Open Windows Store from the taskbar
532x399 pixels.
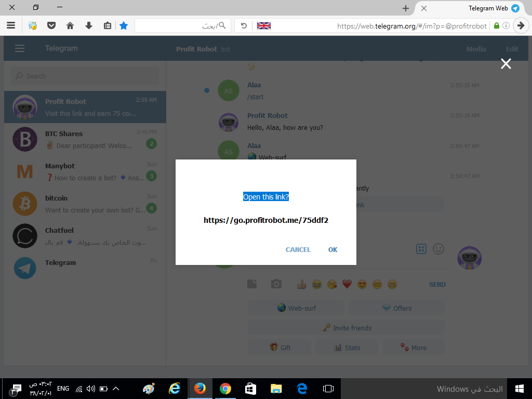tap(251, 389)
